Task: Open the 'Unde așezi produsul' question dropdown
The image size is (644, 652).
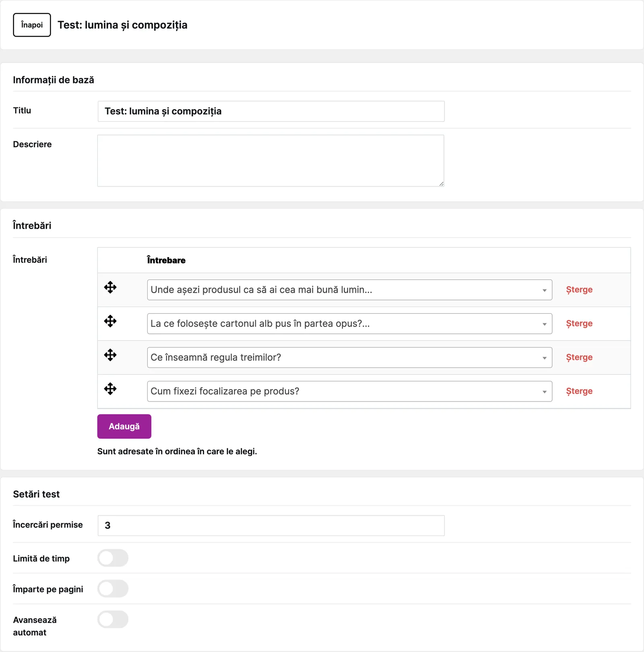Action: [349, 290]
